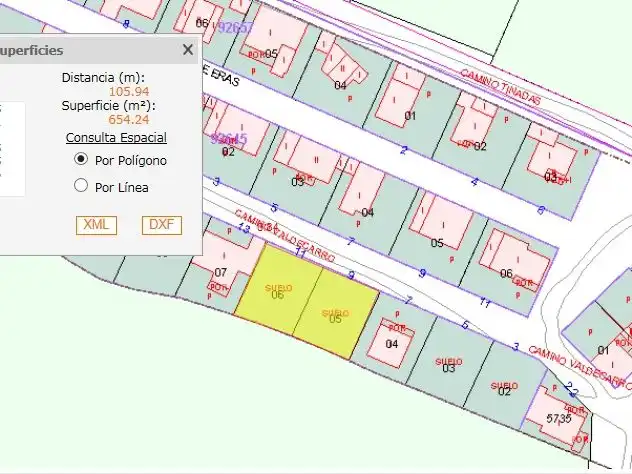The height and width of the screenshot is (474, 632).
Task: Click the CAMINO TINADAS street label
Action: pos(500,87)
